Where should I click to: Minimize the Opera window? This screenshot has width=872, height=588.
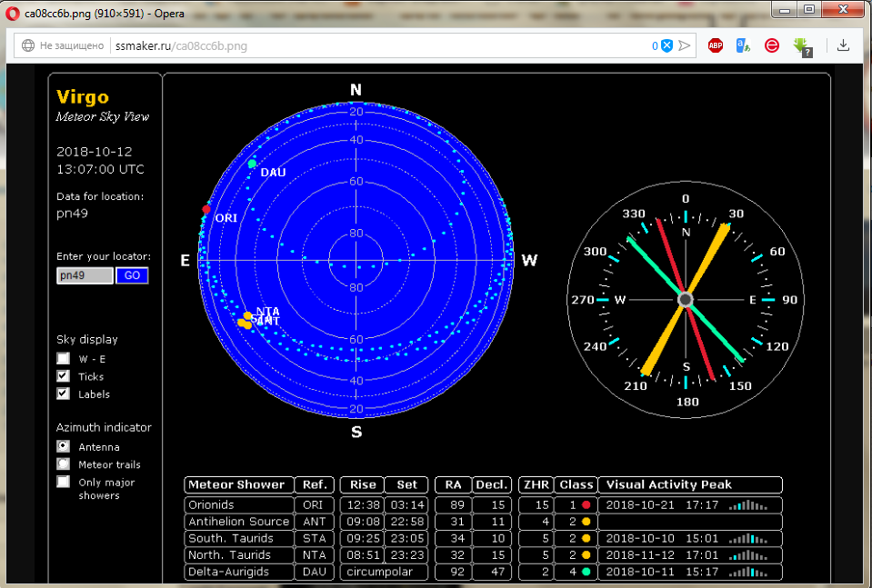[x=784, y=9]
